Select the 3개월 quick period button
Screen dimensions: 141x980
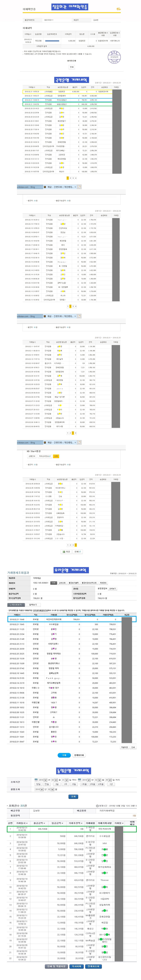tap(93, 784)
